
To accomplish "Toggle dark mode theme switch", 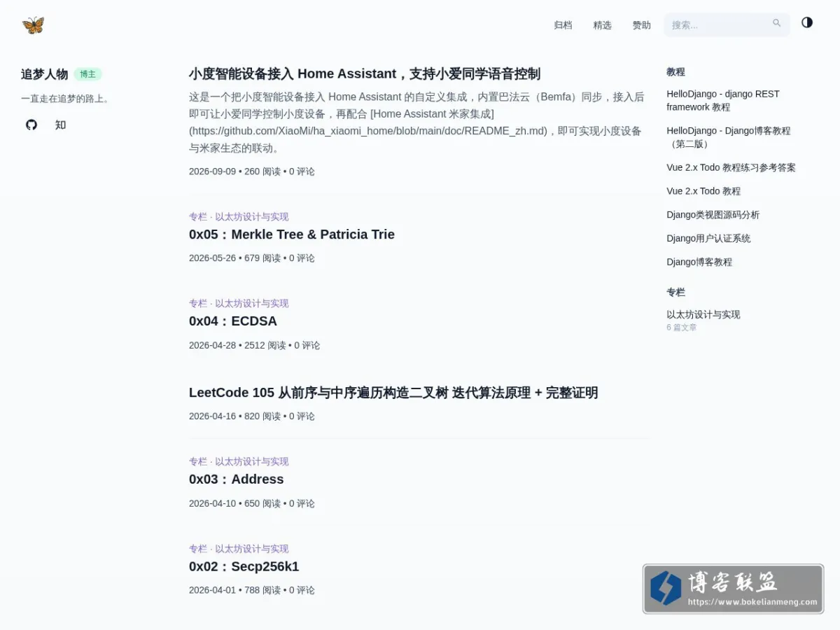I will pyautogui.click(x=807, y=22).
